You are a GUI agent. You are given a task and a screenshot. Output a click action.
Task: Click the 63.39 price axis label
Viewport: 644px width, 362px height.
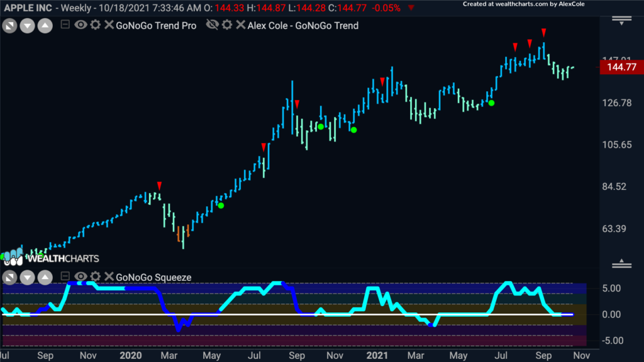614,229
